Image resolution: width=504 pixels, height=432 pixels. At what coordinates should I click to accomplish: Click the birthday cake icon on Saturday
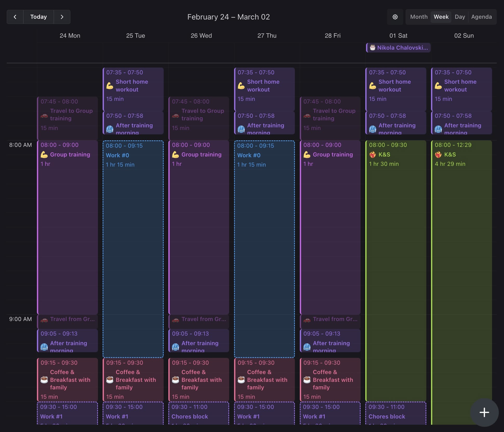373,48
